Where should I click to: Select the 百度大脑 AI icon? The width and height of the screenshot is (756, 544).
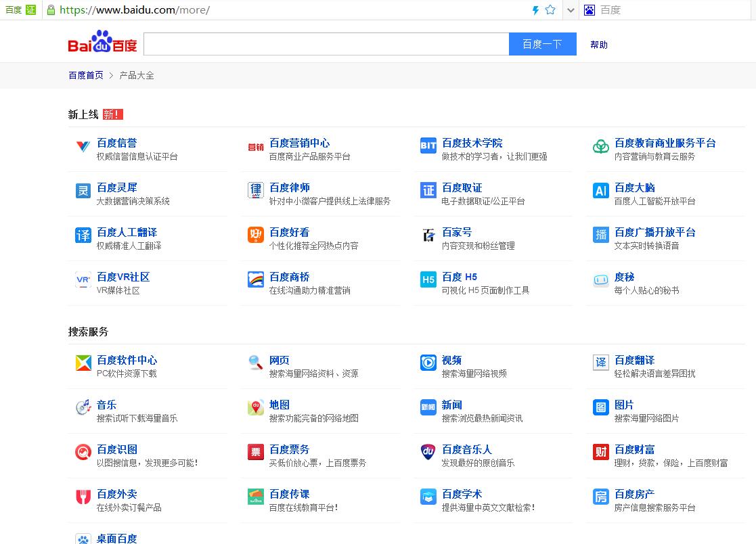(x=601, y=191)
